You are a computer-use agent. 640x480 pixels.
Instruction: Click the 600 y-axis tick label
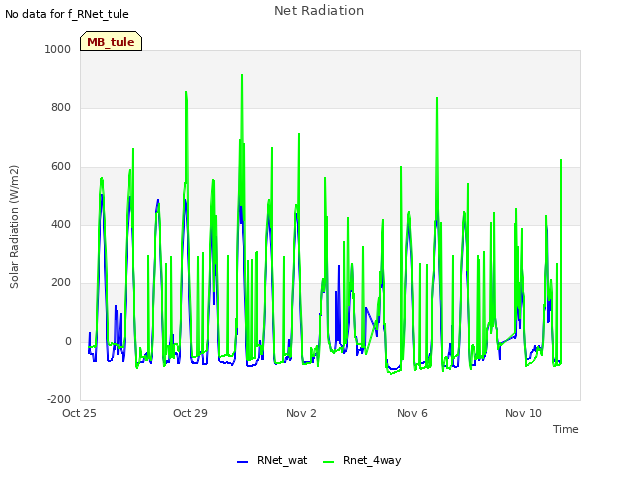tap(61, 166)
